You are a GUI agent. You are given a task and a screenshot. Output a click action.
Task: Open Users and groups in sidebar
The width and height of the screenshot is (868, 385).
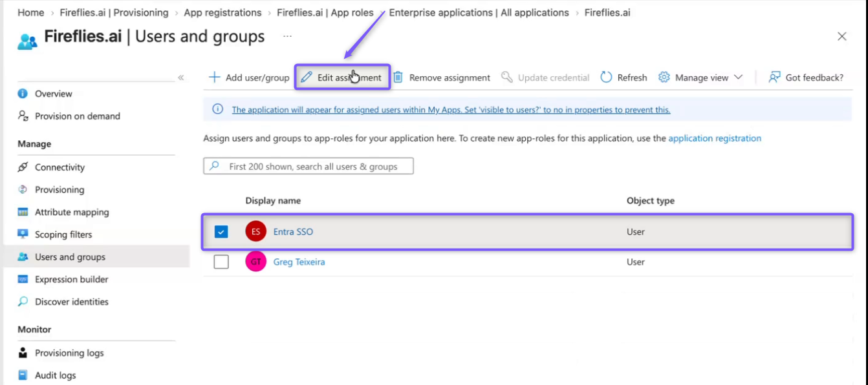pos(96,257)
